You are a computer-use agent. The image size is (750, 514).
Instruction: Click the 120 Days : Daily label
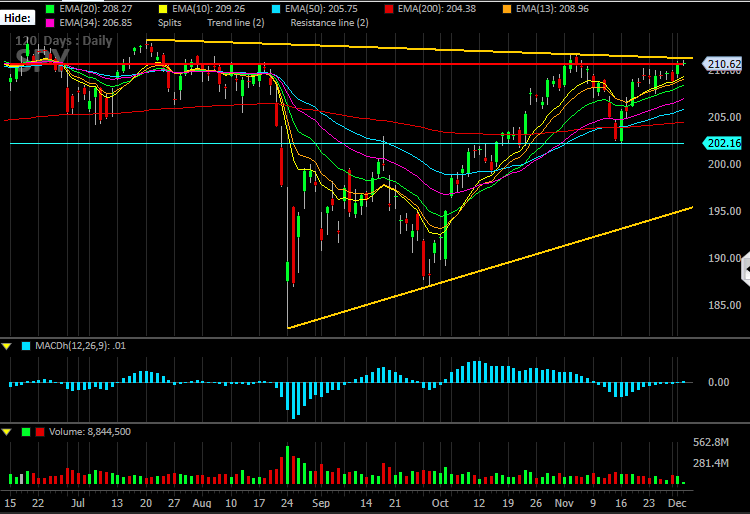tap(64, 41)
